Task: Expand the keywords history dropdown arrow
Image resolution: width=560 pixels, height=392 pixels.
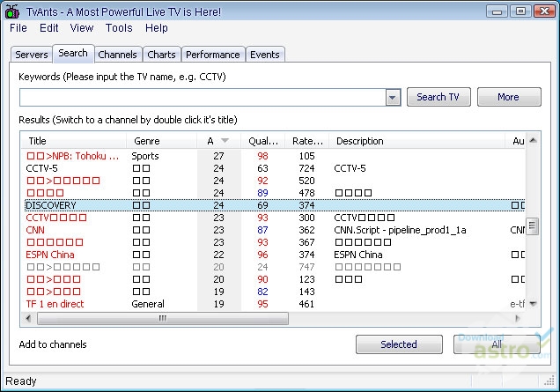Action: (393, 97)
